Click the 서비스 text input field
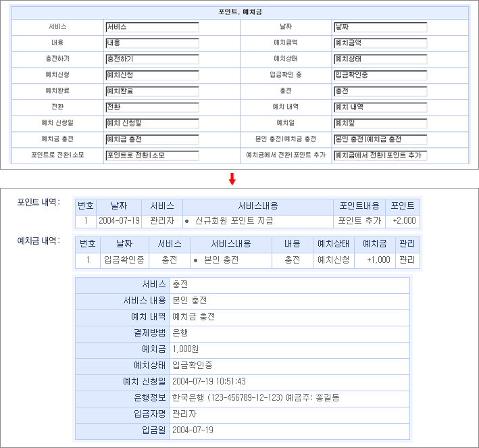The width and height of the screenshot is (479, 448). (x=152, y=27)
